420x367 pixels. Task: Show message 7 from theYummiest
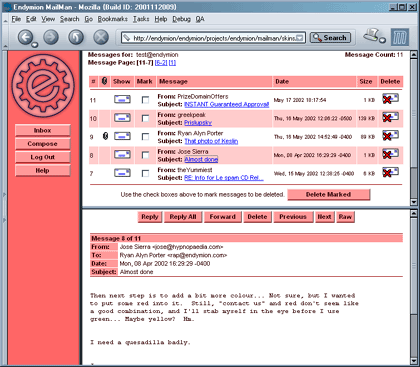[122, 173]
